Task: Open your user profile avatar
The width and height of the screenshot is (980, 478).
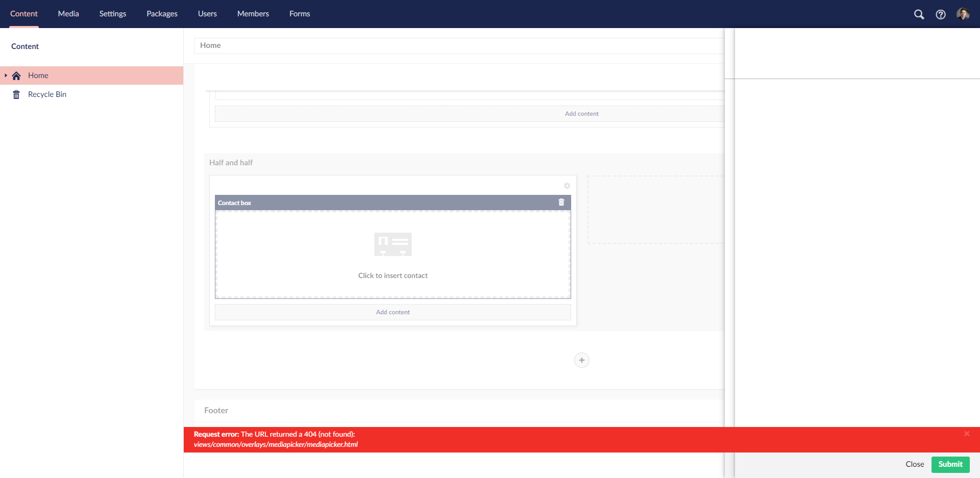Action: [x=964, y=14]
